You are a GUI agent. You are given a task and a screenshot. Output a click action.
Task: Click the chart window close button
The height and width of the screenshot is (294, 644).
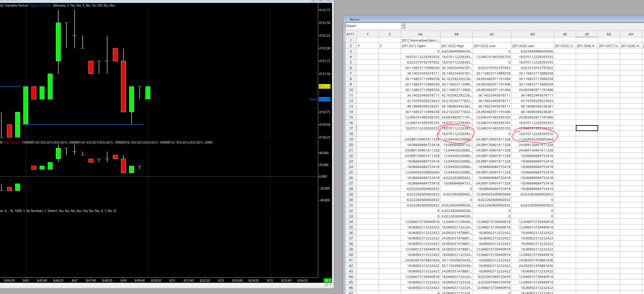[329, 1]
